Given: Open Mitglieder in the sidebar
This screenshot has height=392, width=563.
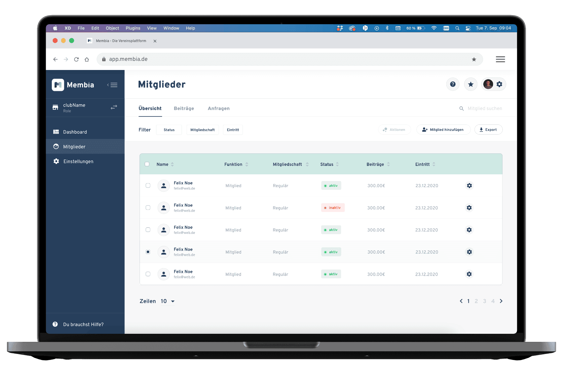Looking at the screenshot, I should (x=85, y=147).
